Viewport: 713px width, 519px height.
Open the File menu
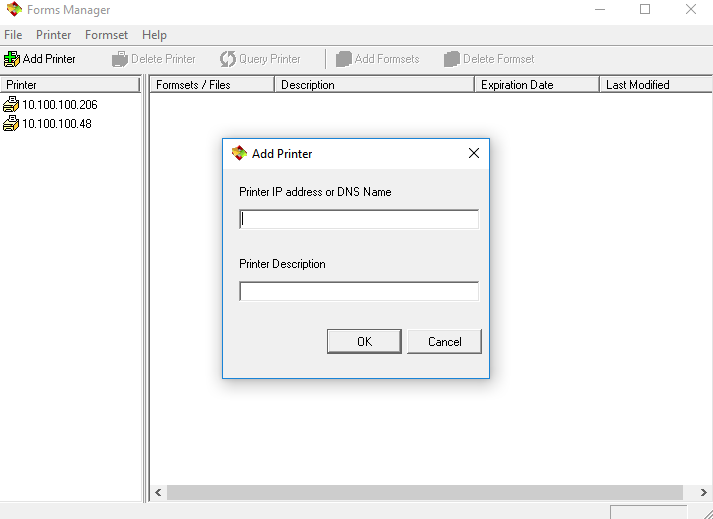[x=13, y=35]
